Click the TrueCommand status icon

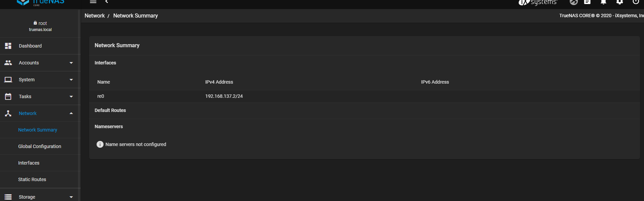pos(574,2)
